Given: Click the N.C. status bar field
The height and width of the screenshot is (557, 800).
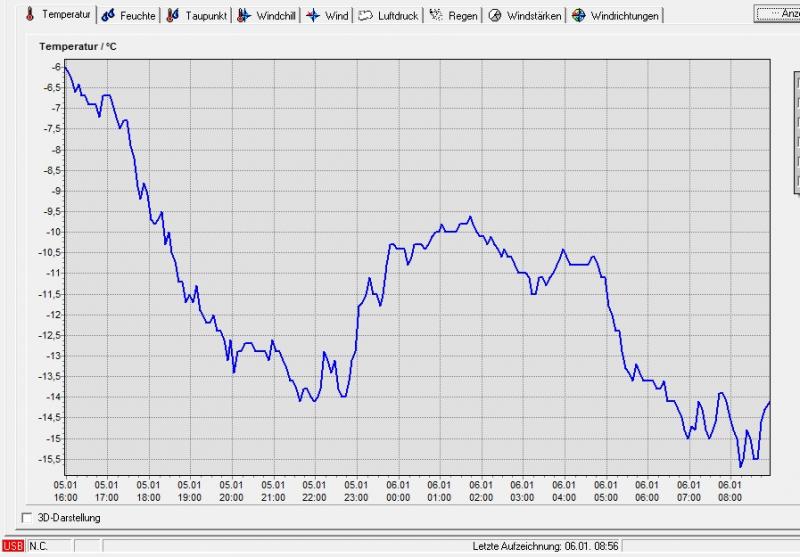Looking at the screenshot, I should (40, 546).
